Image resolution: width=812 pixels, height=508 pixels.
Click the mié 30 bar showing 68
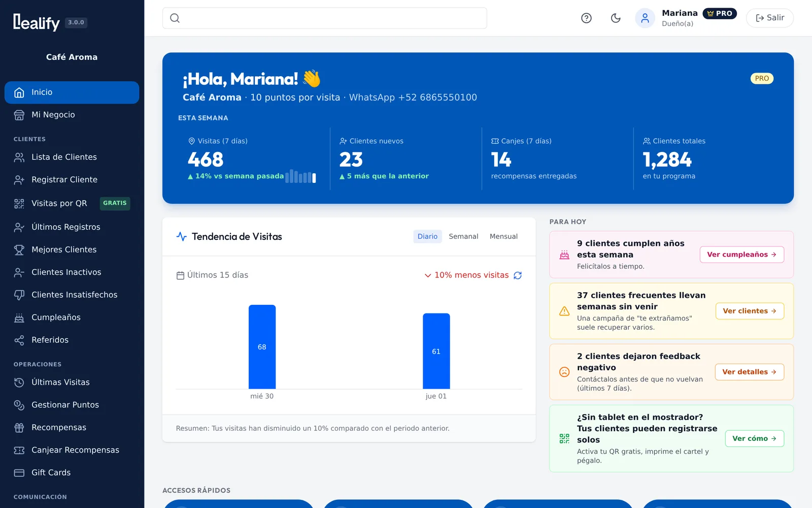pos(262,347)
